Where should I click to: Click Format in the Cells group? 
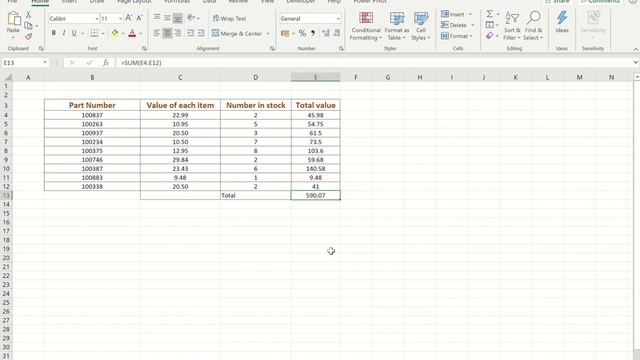coord(456,36)
